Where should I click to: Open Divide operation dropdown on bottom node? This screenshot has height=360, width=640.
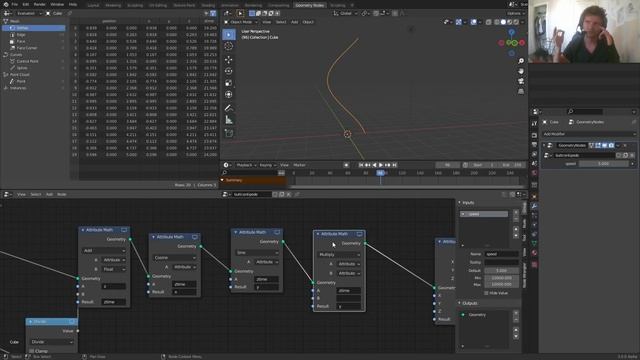pos(51,342)
